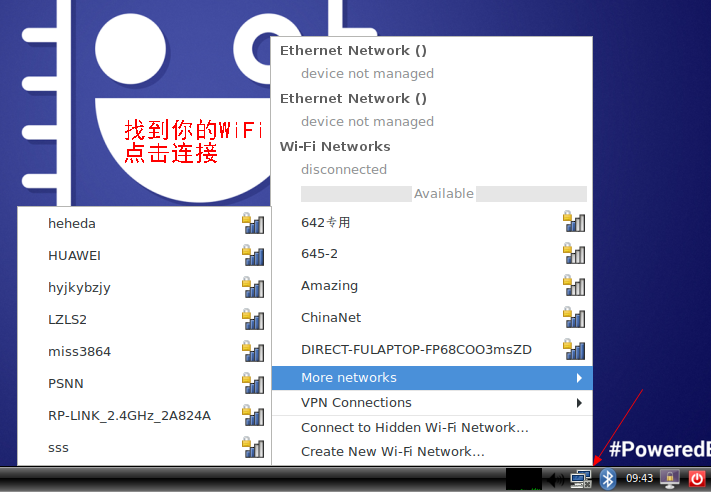The width and height of the screenshot is (711, 492).
Task: Click the Wi-Fi Networks header
Action: coord(335,146)
